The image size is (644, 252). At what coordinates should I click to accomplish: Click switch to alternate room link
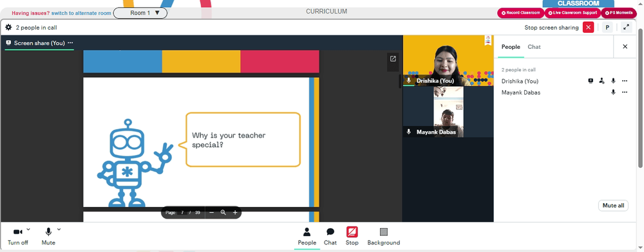81,13
